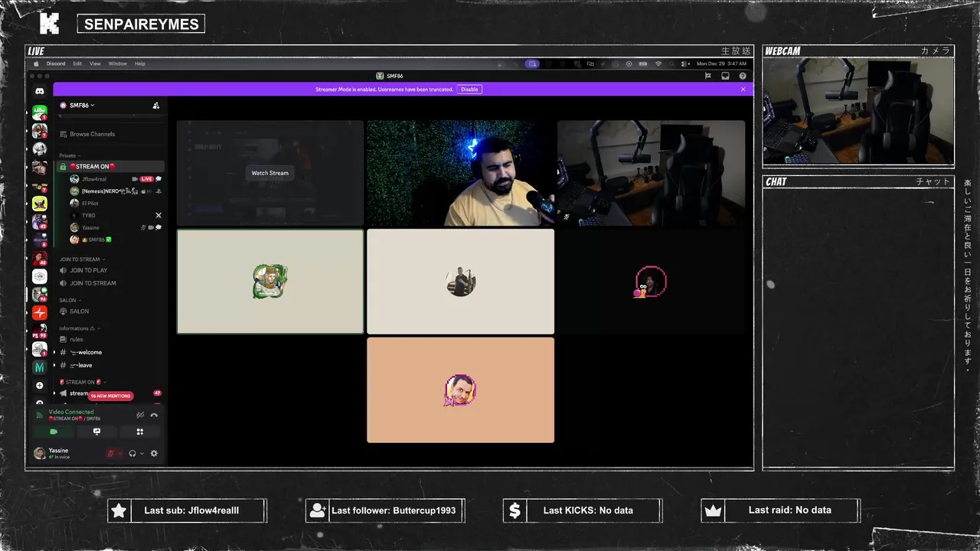Toggle noise suppression in voice panel

click(x=140, y=415)
